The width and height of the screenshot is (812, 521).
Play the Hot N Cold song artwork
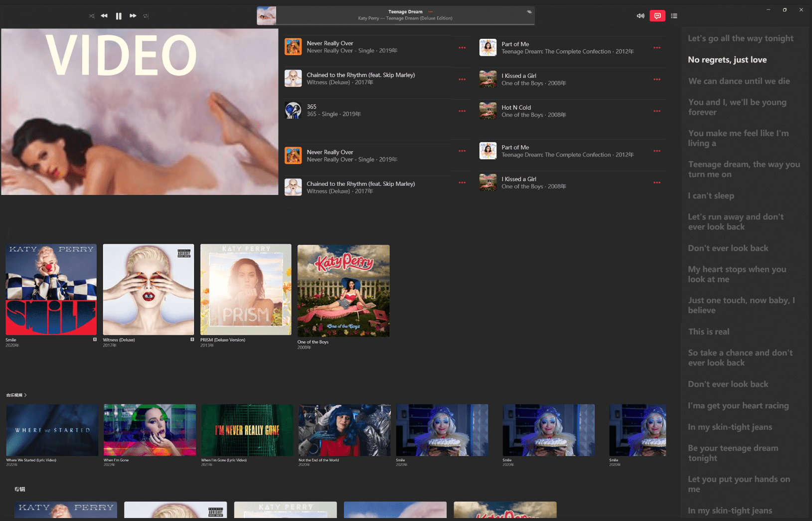[488, 111]
